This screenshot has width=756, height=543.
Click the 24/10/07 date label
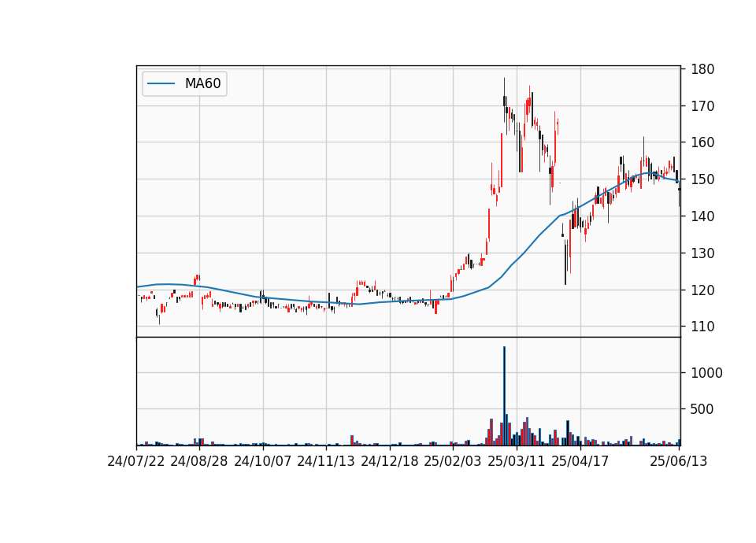tap(263, 461)
